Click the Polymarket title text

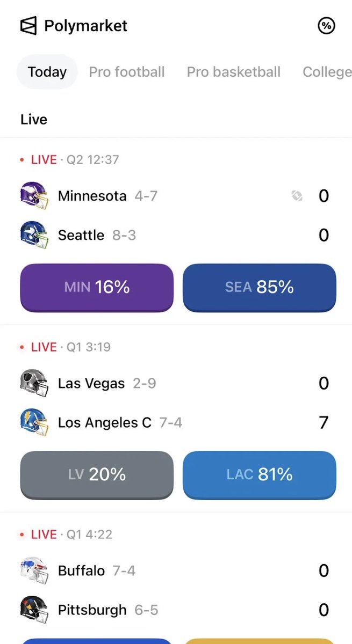point(86,26)
